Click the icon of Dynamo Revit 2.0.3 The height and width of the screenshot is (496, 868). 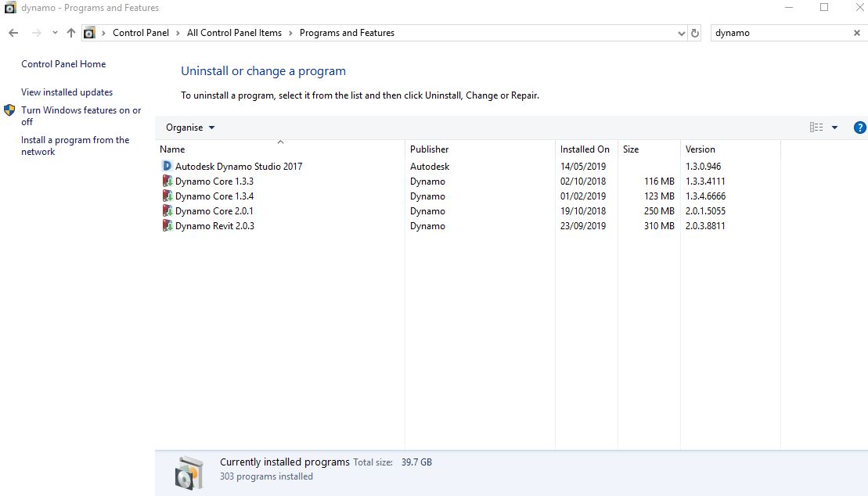(x=167, y=225)
